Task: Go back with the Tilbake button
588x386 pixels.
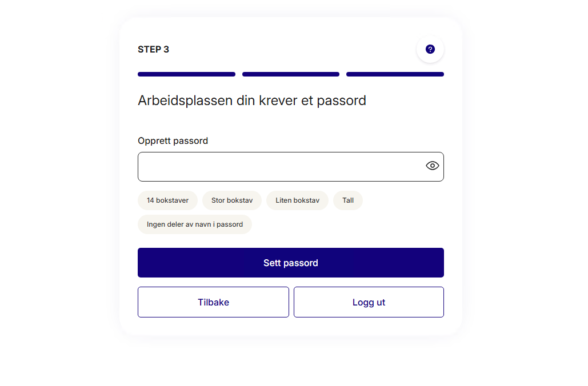Action: [213, 302]
